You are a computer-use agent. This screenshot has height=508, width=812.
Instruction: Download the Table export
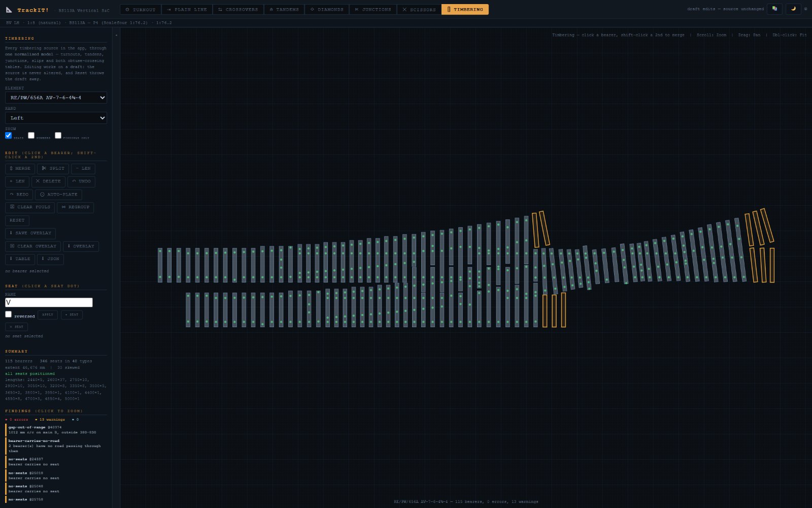20,259
